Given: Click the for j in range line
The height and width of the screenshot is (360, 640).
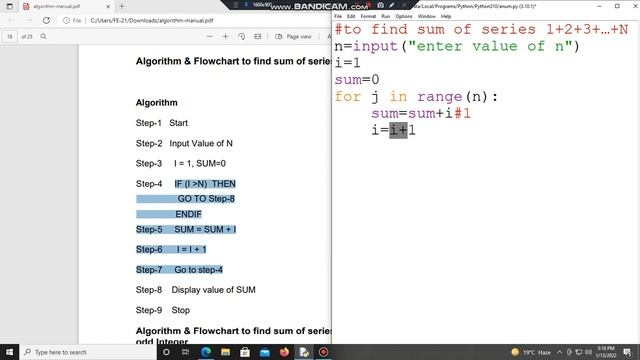Looking at the screenshot, I should [x=416, y=97].
